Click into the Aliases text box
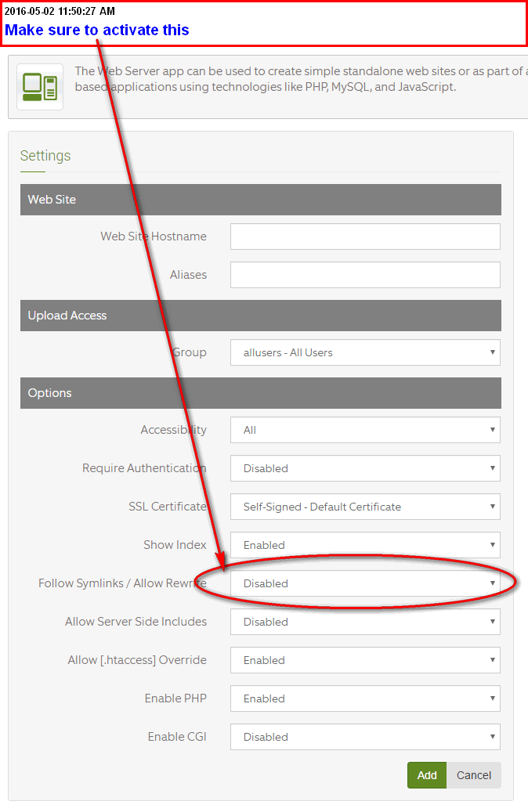Screen dimensions: 528x812 (x=365, y=275)
